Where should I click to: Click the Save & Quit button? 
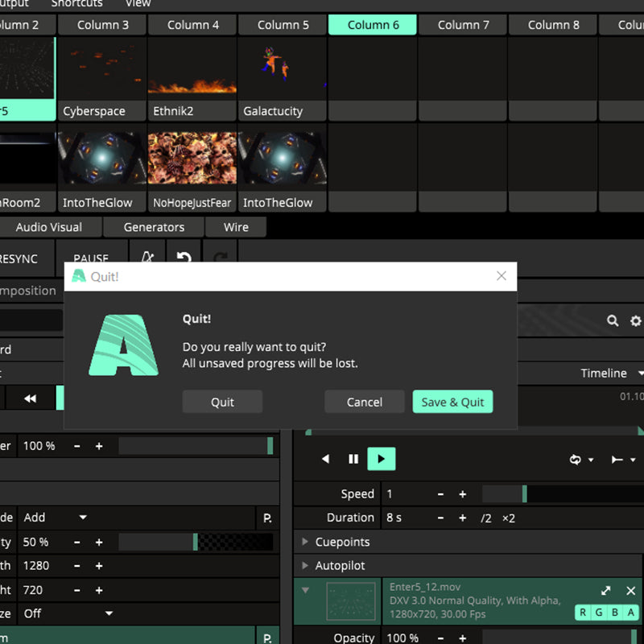click(452, 402)
